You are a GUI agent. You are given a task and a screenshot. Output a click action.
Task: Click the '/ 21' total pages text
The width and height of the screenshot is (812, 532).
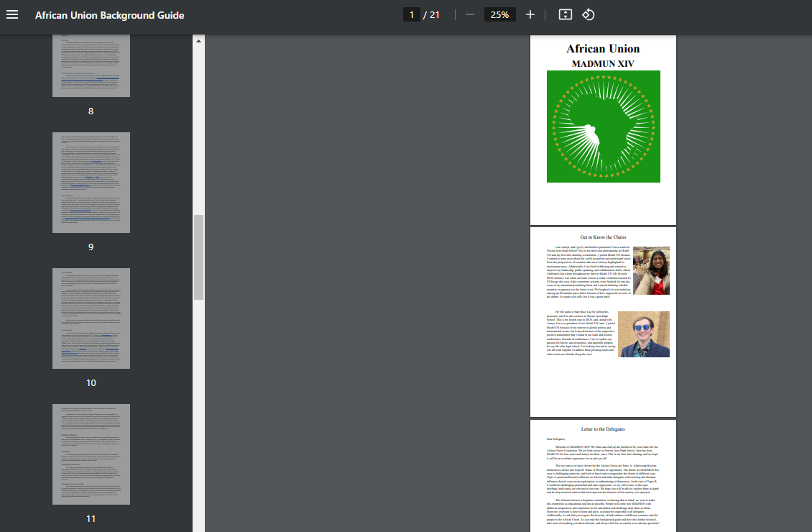click(x=431, y=15)
